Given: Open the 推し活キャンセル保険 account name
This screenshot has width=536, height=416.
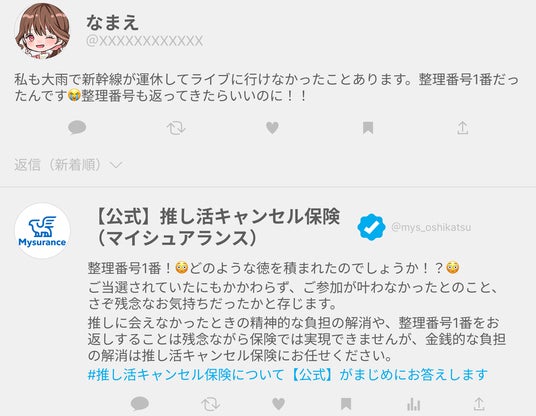Looking at the screenshot, I should [x=216, y=227].
